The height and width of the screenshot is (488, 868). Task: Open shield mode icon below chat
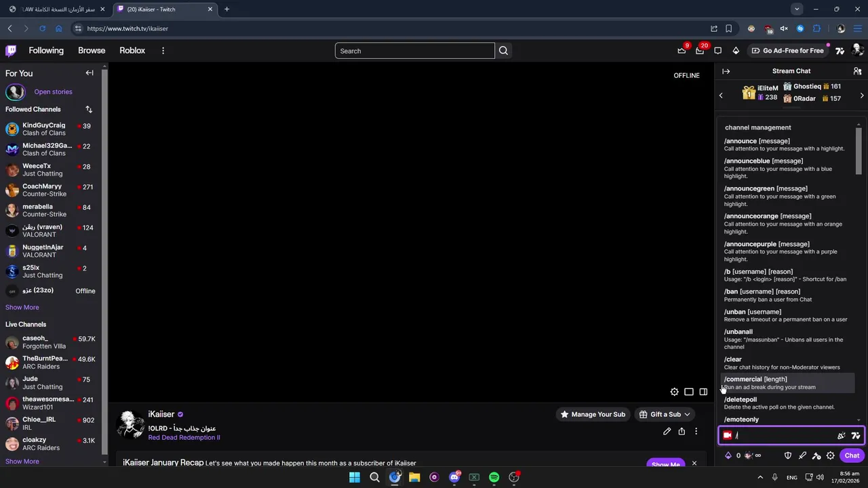[x=788, y=455]
